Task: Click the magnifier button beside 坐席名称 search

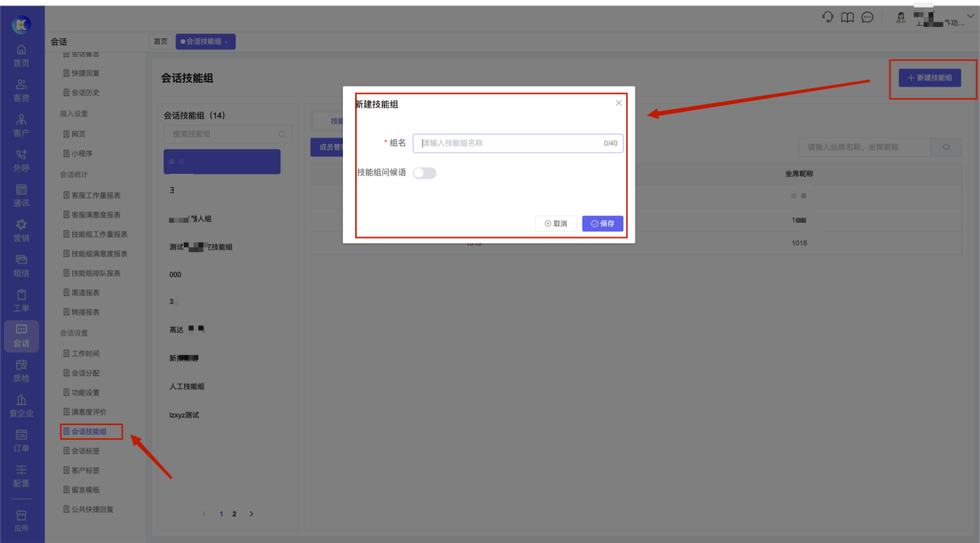Action: coord(946,147)
